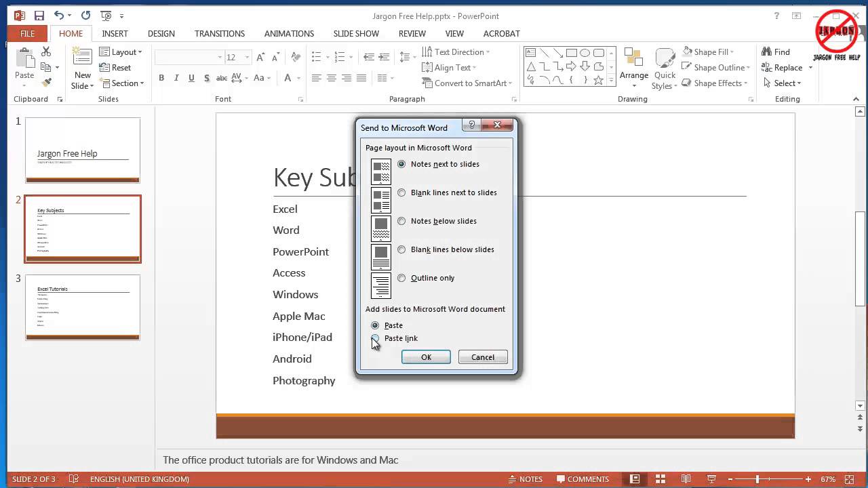Align text to the left
The image size is (868, 488).
(317, 78)
